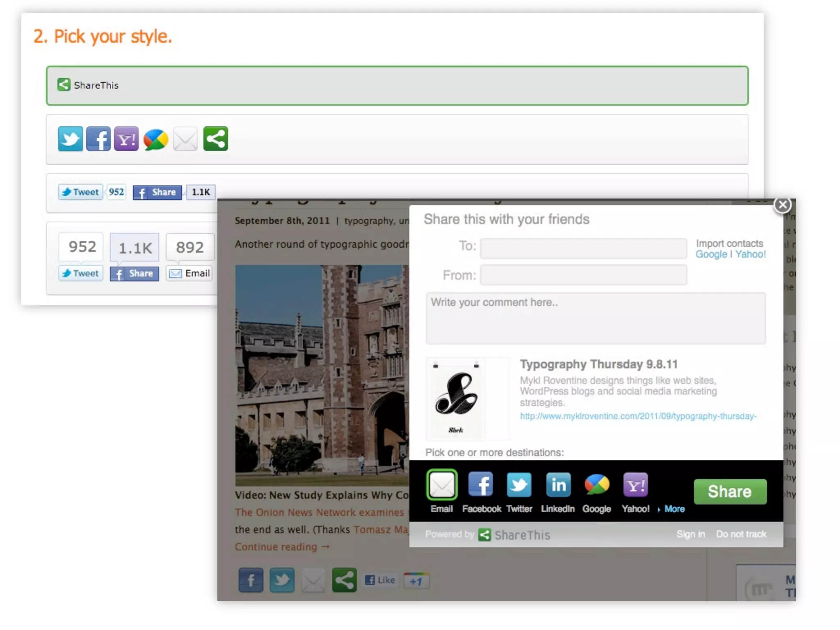Expand More destinations in share popup
This screenshot has width=840, height=630.
pyautogui.click(x=674, y=509)
